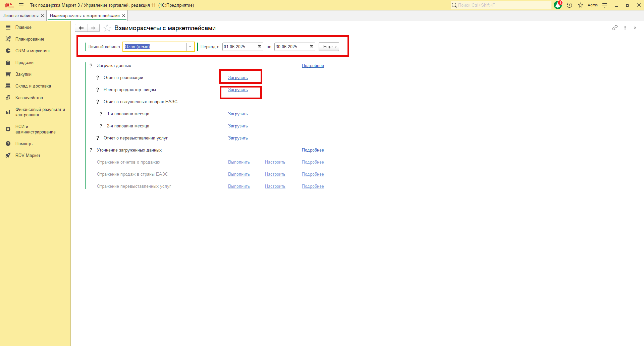The height and width of the screenshot is (346, 644).
Task: Click Настроить for Отражение отчетов о продажах
Action: [x=275, y=162]
